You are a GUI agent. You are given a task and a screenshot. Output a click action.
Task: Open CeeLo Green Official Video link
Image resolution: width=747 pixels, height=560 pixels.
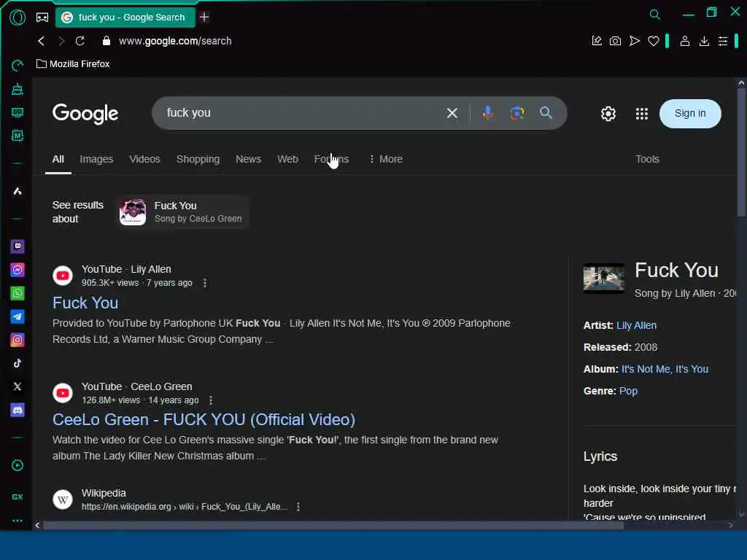point(204,419)
